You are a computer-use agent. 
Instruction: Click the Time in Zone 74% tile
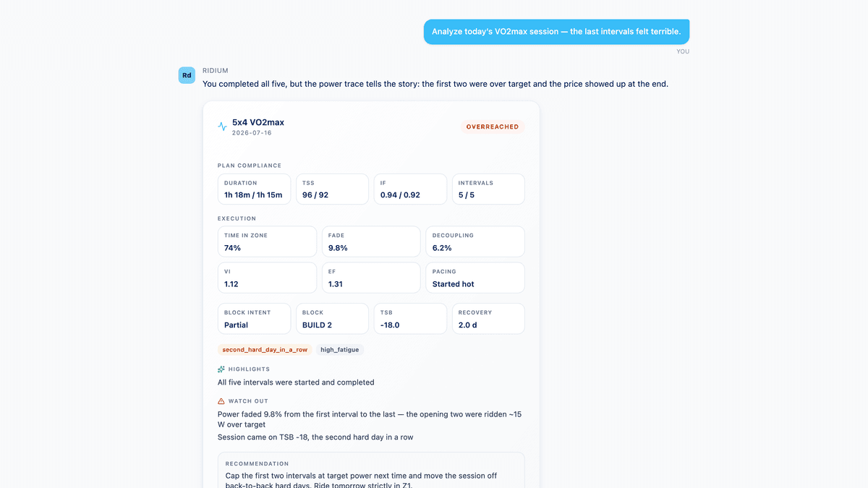click(267, 241)
